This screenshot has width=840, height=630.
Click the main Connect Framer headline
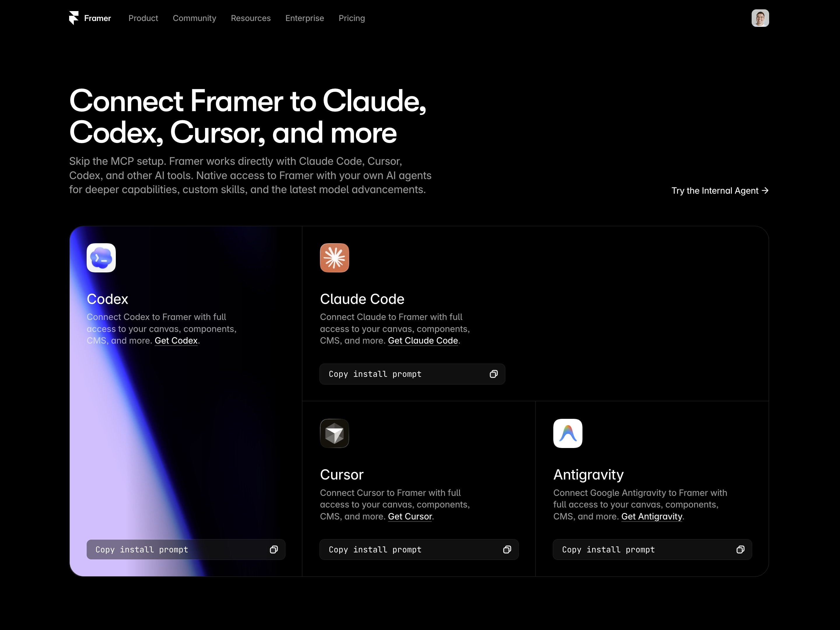tap(248, 117)
